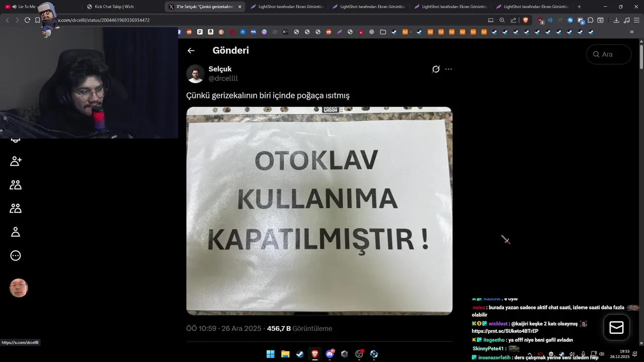644x362 pixels.
Task: Open a new browser tab
Action: [579, 7]
